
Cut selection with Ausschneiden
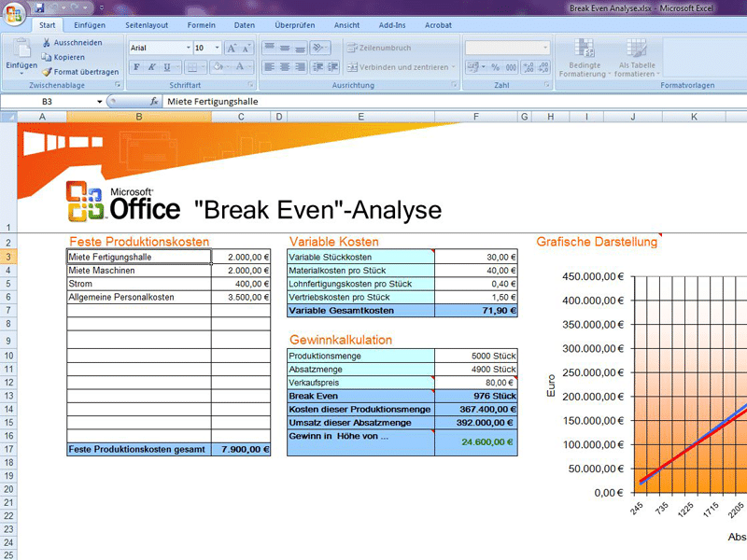(x=72, y=42)
